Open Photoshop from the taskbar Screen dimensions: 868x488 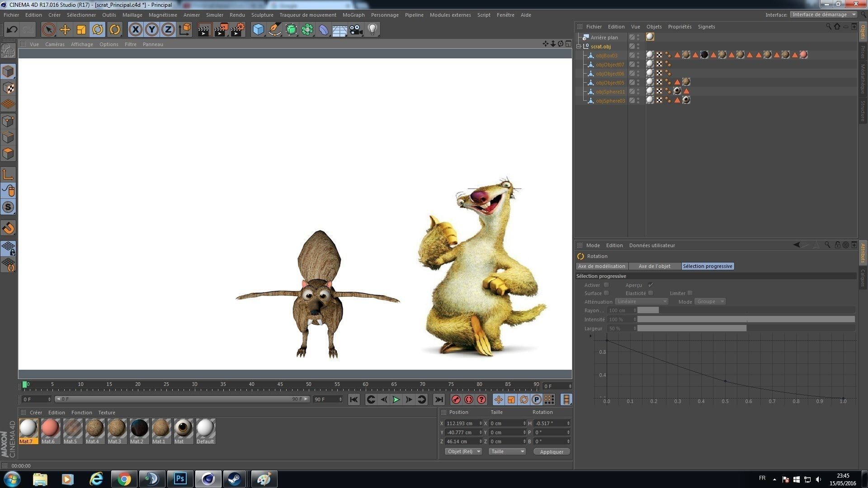(180, 479)
